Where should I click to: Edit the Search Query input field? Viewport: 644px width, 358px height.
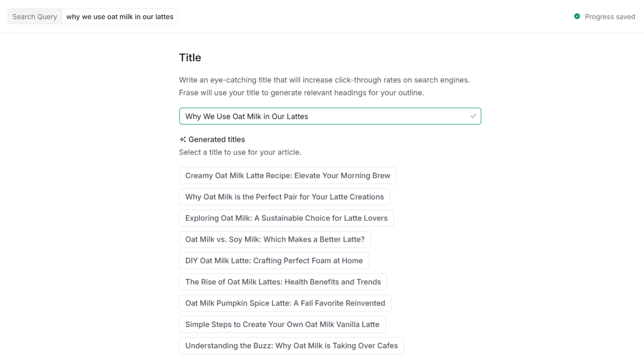[x=120, y=17]
